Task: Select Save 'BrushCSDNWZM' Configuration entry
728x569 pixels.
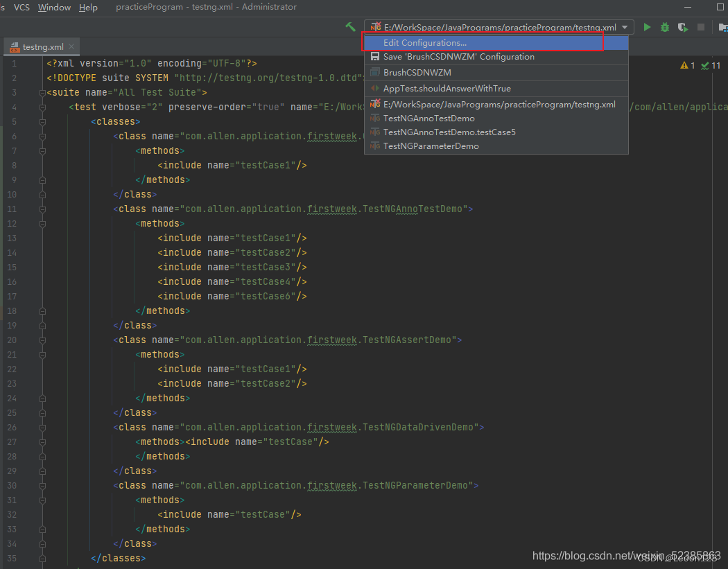Action: click(x=496, y=57)
